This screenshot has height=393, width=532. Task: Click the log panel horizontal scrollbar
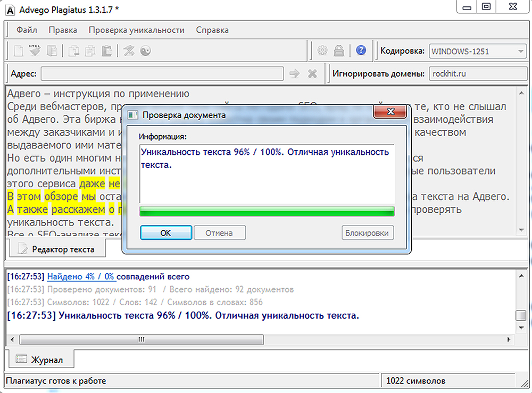[142, 339]
